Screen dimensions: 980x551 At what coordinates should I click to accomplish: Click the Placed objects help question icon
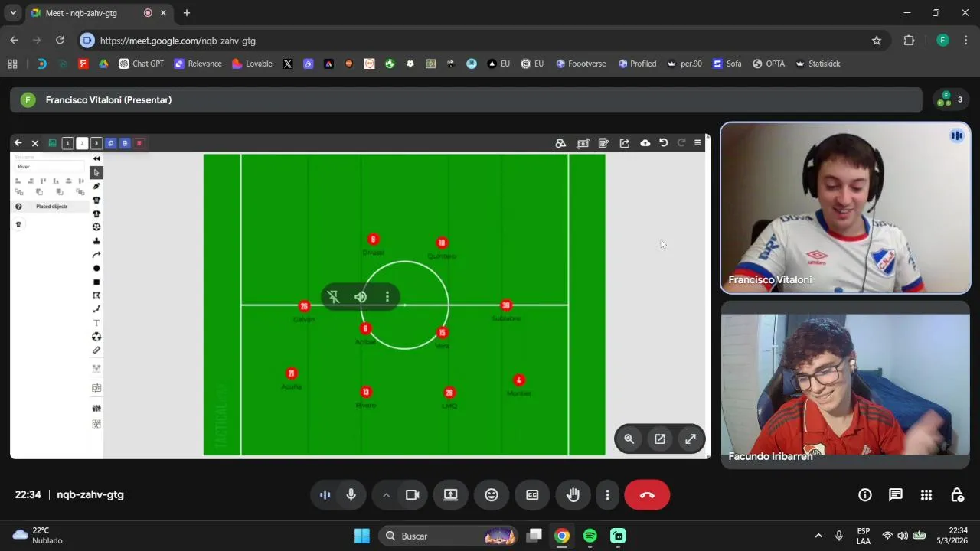click(19, 207)
